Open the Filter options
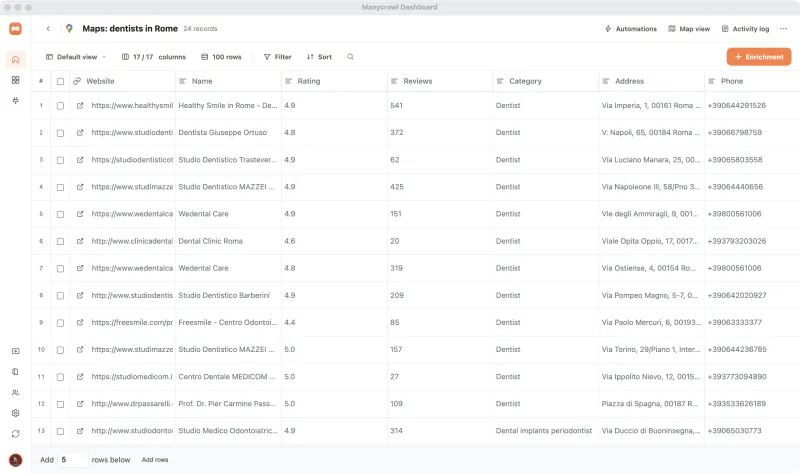This screenshot has height=473, width=800. coord(278,57)
